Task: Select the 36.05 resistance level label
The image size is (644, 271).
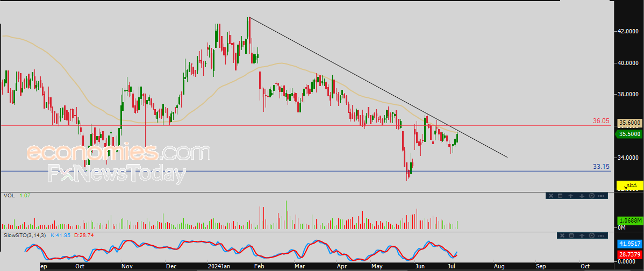Action: 601,121
